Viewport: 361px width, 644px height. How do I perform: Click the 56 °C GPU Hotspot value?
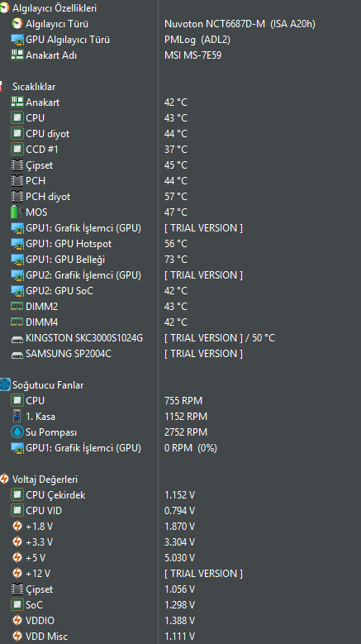[x=176, y=244]
